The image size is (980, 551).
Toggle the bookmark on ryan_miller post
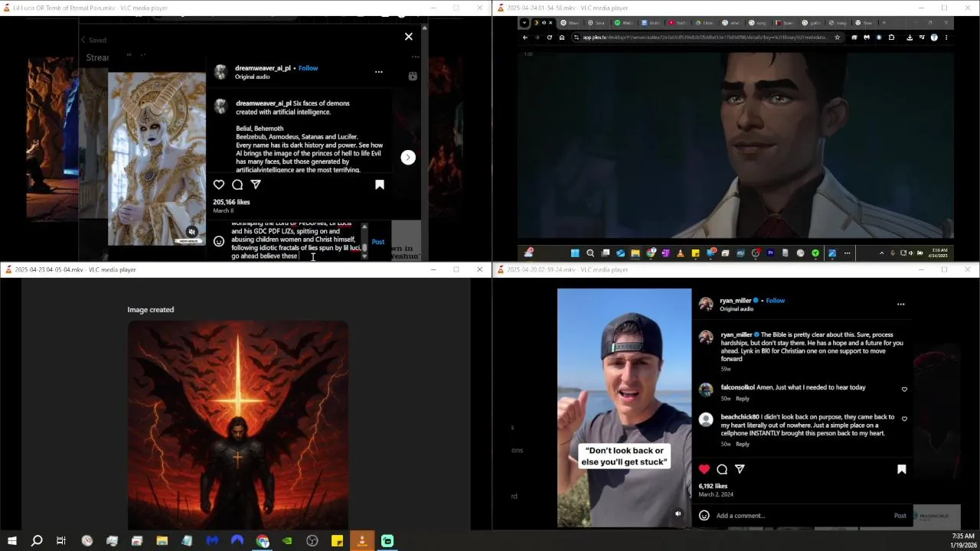(901, 469)
